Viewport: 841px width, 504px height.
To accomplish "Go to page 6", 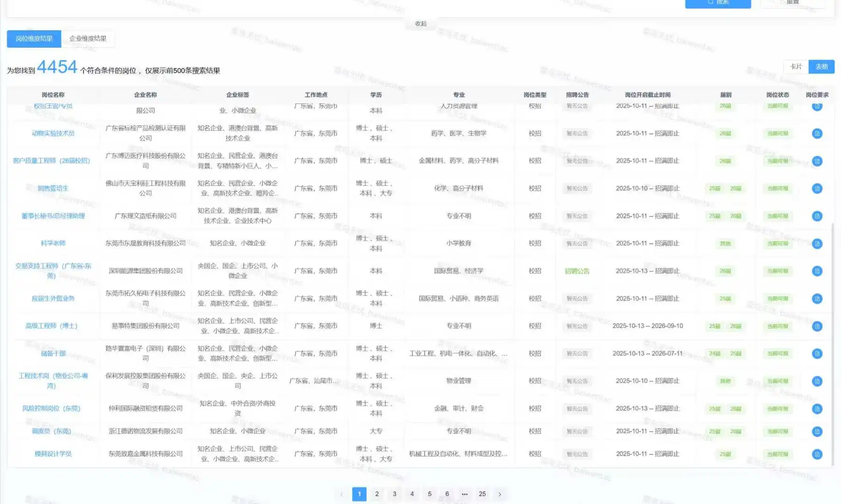I will (447, 494).
